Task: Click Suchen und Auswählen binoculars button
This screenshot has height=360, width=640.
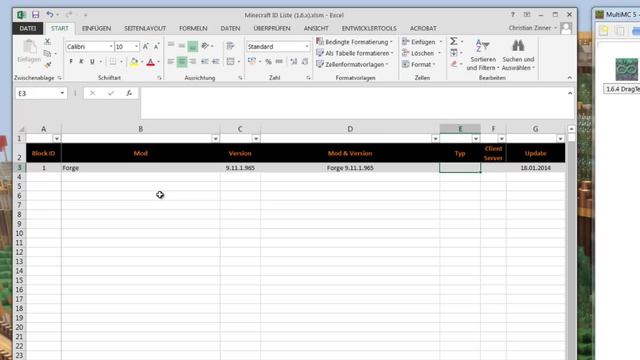Action: (518, 55)
